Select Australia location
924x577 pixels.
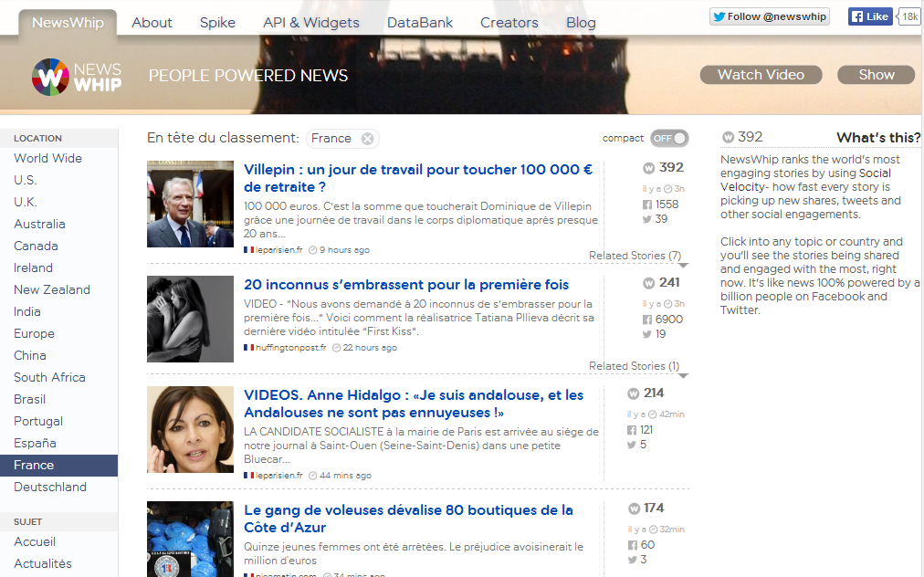(39, 224)
